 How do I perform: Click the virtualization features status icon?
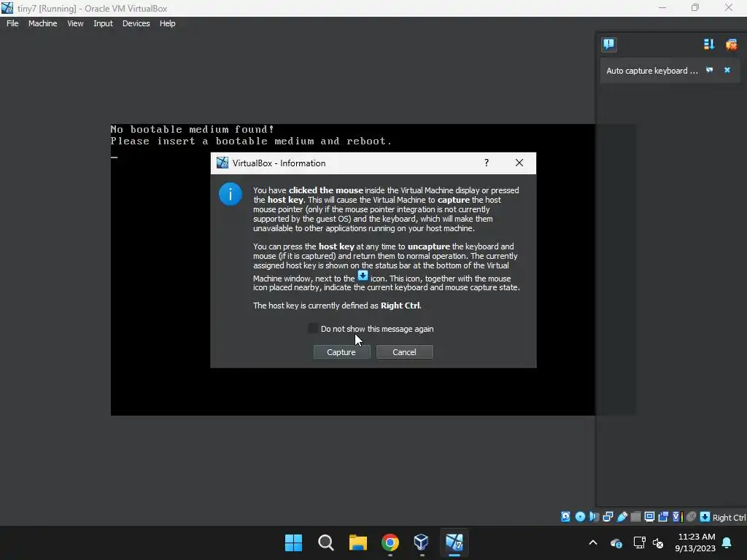click(677, 517)
